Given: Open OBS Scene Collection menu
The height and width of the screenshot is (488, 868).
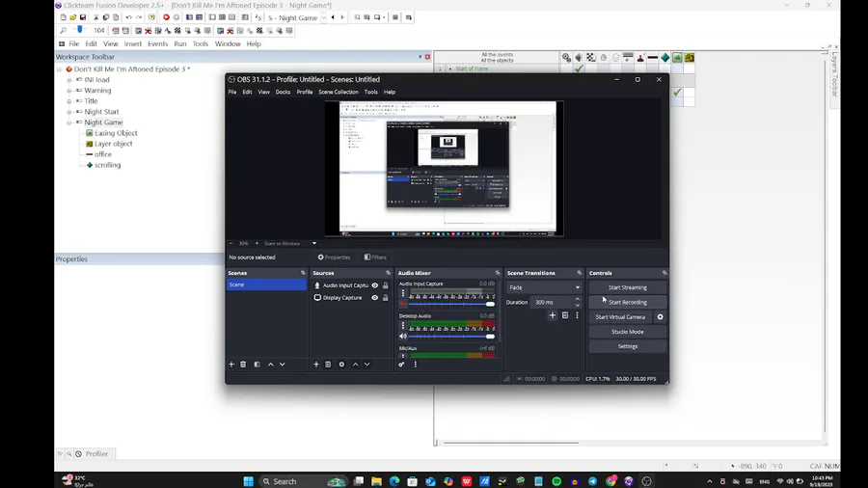Looking at the screenshot, I should (x=339, y=93).
